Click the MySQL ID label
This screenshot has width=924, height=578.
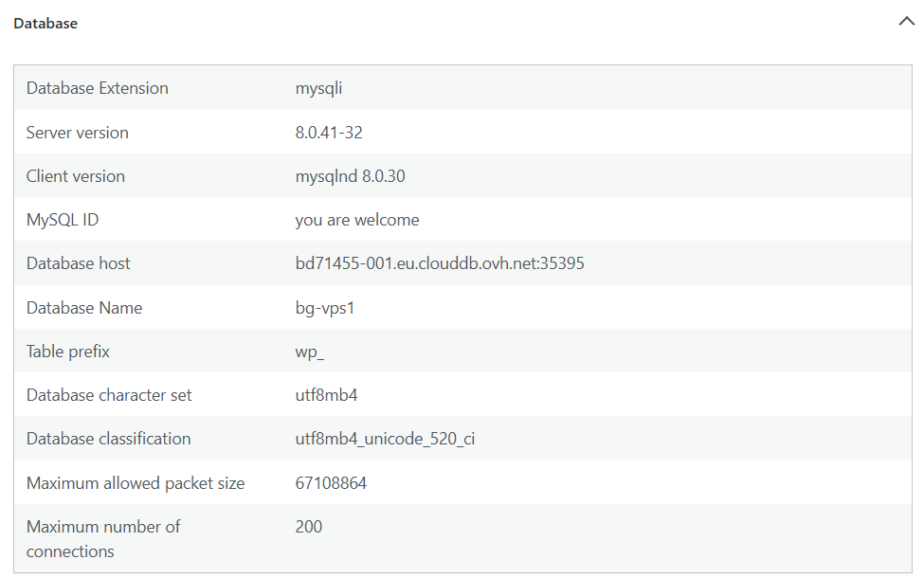63,220
